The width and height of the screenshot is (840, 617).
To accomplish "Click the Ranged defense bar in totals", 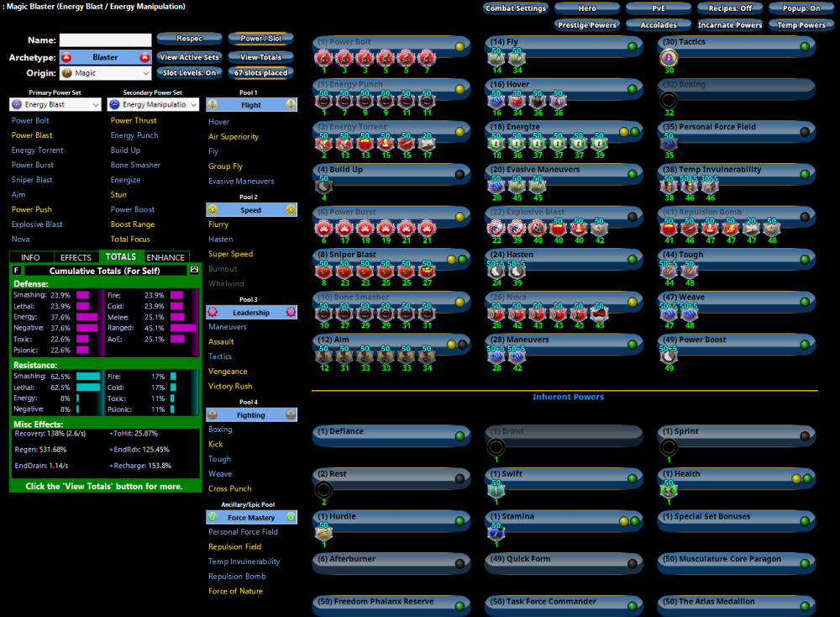I will [x=176, y=329].
